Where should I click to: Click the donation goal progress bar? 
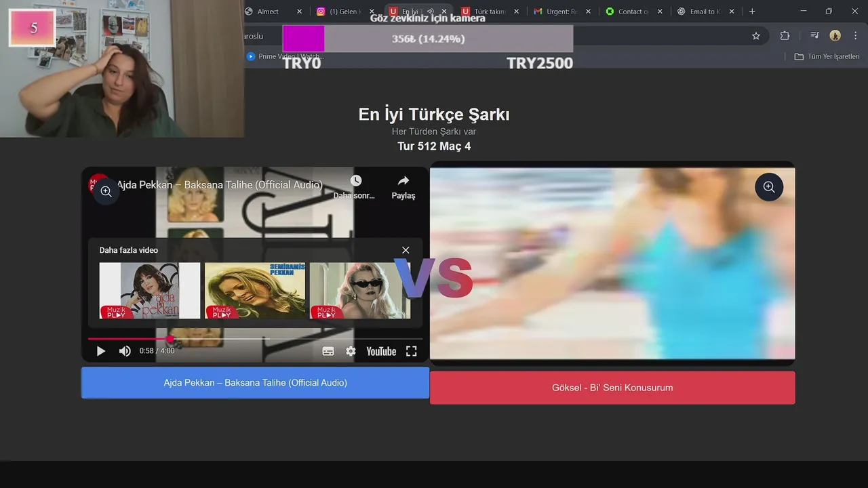click(x=428, y=39)
